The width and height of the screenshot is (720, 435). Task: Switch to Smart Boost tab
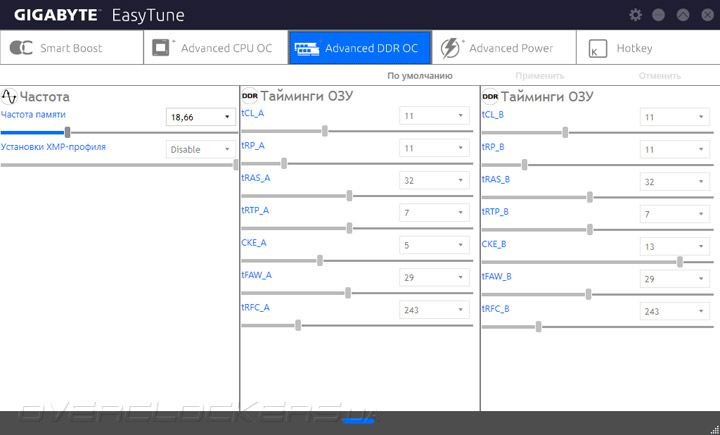point(72,48)
